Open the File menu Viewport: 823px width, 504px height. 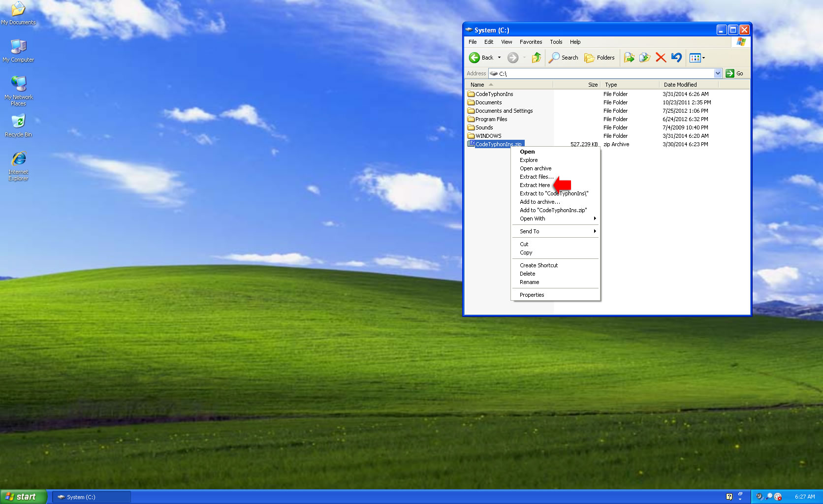point(473,42)
